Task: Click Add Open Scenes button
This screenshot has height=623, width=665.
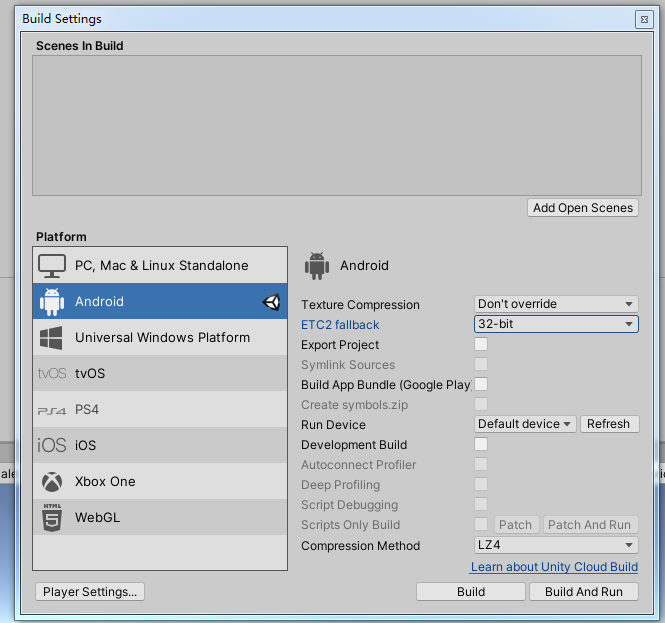Action: click(583, 208)
